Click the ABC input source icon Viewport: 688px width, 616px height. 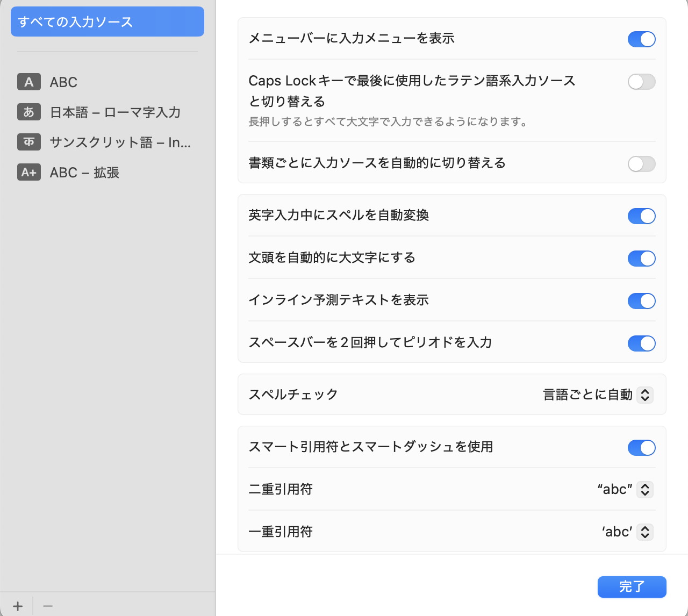29,82
